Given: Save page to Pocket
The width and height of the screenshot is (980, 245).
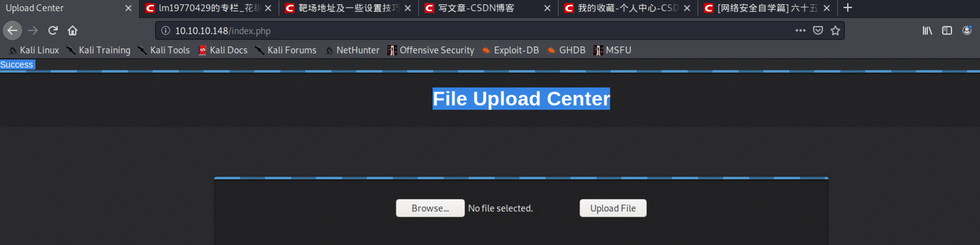Looking at the screenshot, I should pos(818,30).
